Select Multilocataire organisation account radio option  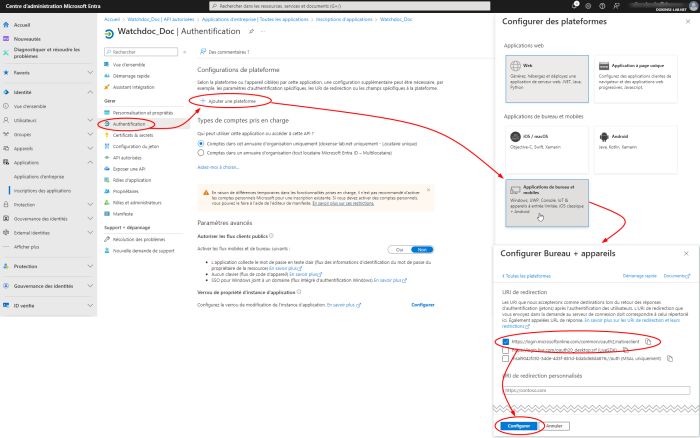[201, 153]
